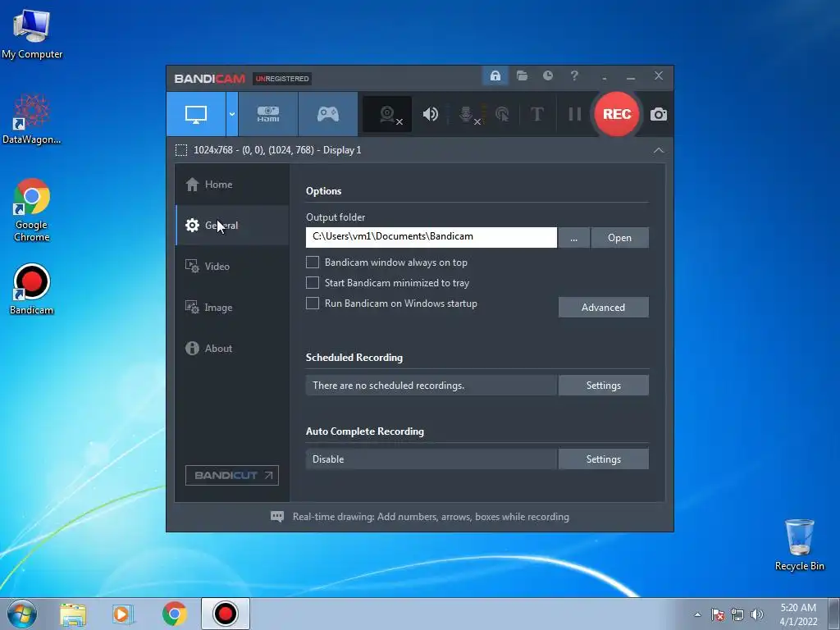This screenshot has width=840, height=630.
Task: Enable Bandicam window always on top
Action: [313, 262]
